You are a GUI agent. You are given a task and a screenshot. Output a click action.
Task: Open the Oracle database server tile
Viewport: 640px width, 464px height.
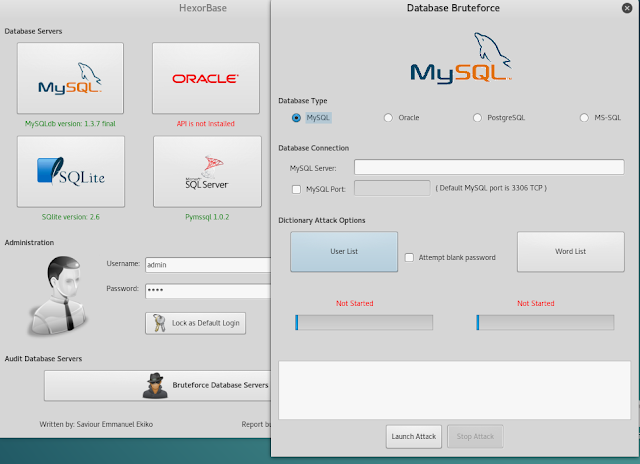coord(206,78)
